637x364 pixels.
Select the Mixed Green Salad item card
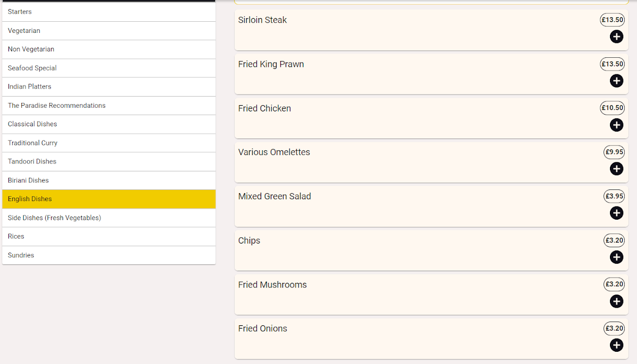[x=414, y=206]
